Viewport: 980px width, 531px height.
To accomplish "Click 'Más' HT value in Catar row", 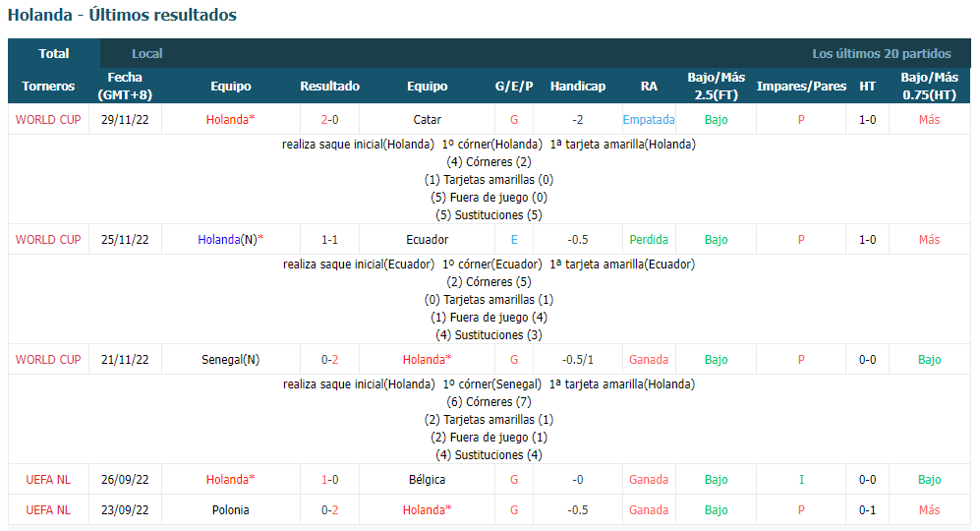I will pos(929,119).
